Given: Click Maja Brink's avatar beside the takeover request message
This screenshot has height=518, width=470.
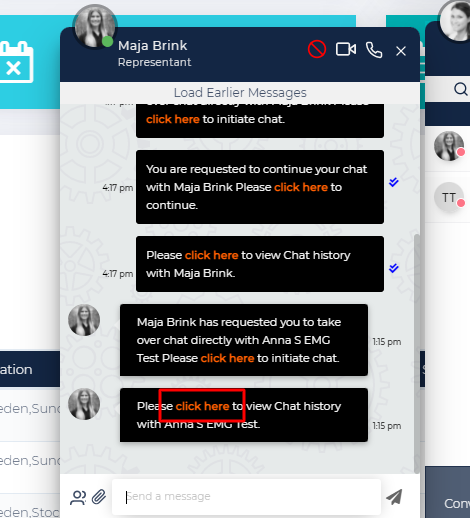Looking at the screenshot, I should [84, 320].
